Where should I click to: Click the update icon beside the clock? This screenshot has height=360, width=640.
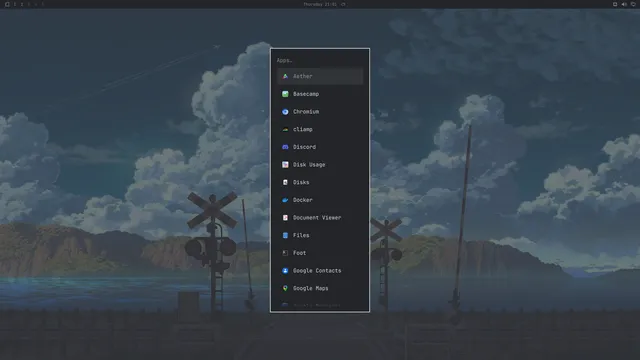click(x=343, y=4)
